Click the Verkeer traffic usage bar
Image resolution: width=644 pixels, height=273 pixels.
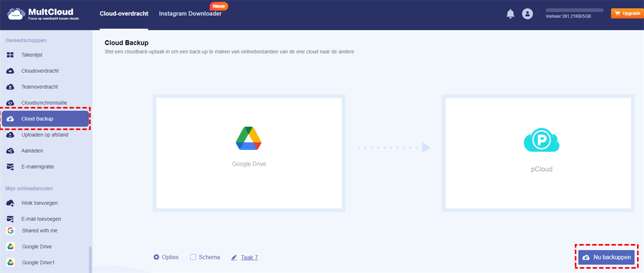(x=575, y=10)
